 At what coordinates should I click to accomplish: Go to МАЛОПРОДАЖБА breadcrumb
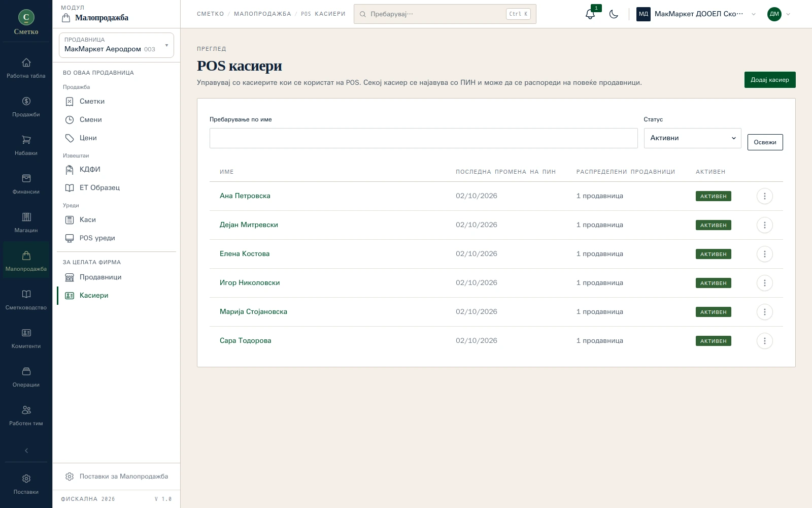pyautogui.click(x=262, y=14)
